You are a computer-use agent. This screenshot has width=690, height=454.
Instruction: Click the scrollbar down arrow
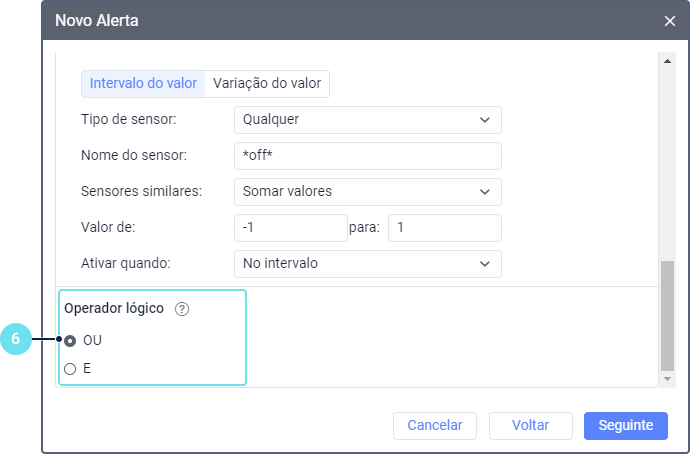click(x=668, y=379)
